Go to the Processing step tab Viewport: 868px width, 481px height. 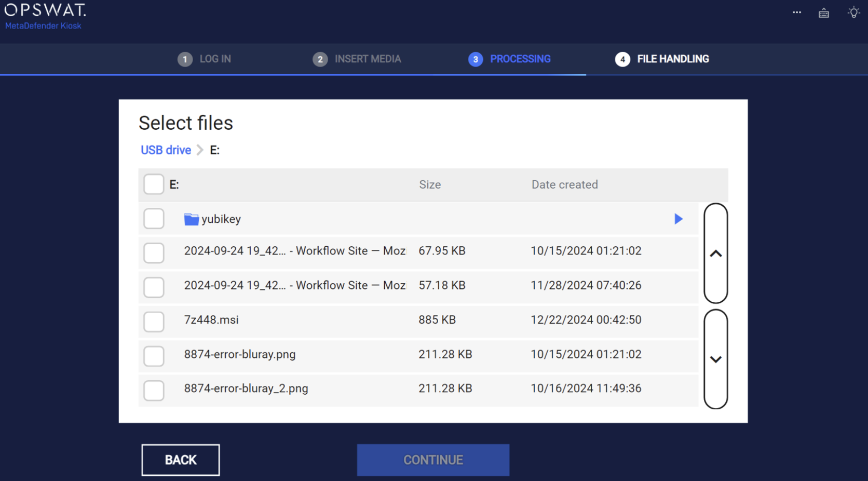point(520,59)
